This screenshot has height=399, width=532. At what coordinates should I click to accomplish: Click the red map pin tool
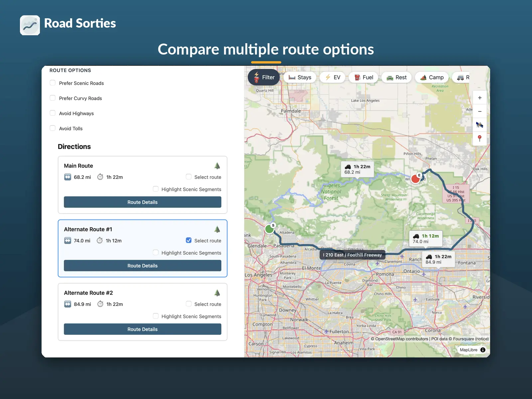pos(480,139)
